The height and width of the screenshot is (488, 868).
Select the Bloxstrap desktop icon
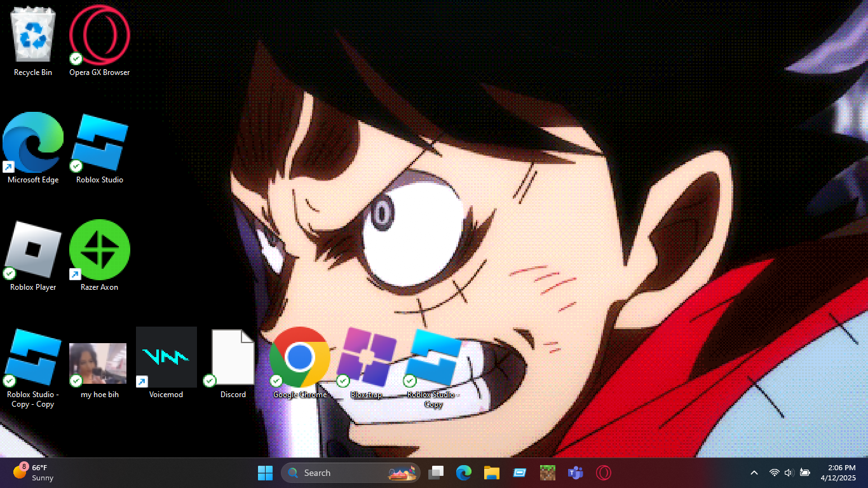coord(367,364)
